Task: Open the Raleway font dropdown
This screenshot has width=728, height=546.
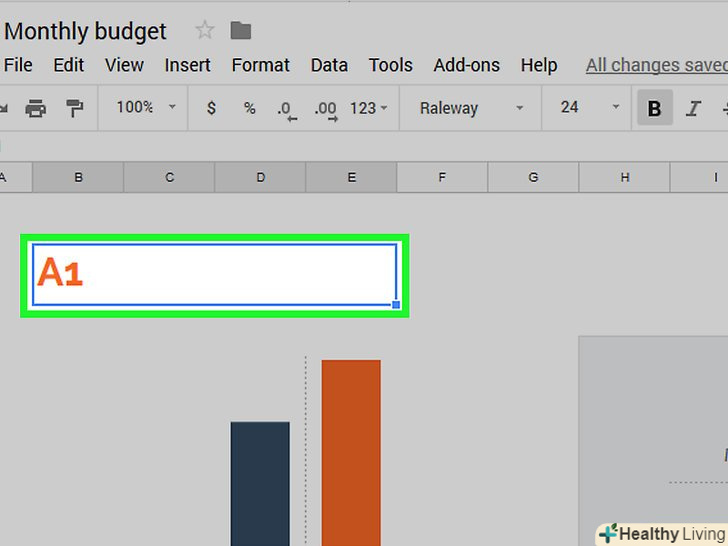Action: click(471, 108)
